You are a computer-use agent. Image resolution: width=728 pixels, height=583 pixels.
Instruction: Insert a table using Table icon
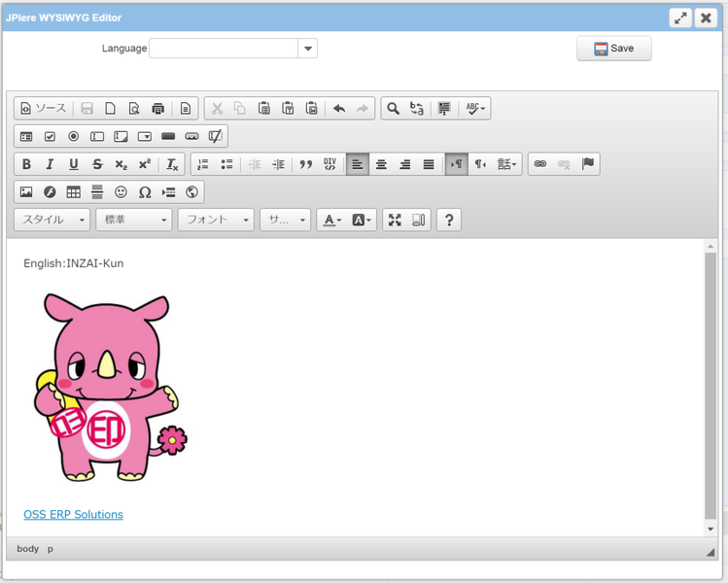click(74, 192)
